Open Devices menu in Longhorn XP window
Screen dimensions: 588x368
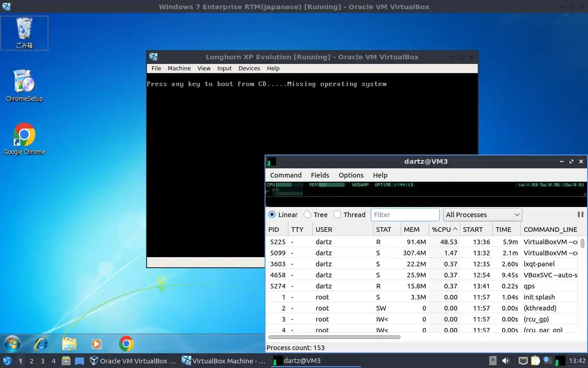coord(249,68)
